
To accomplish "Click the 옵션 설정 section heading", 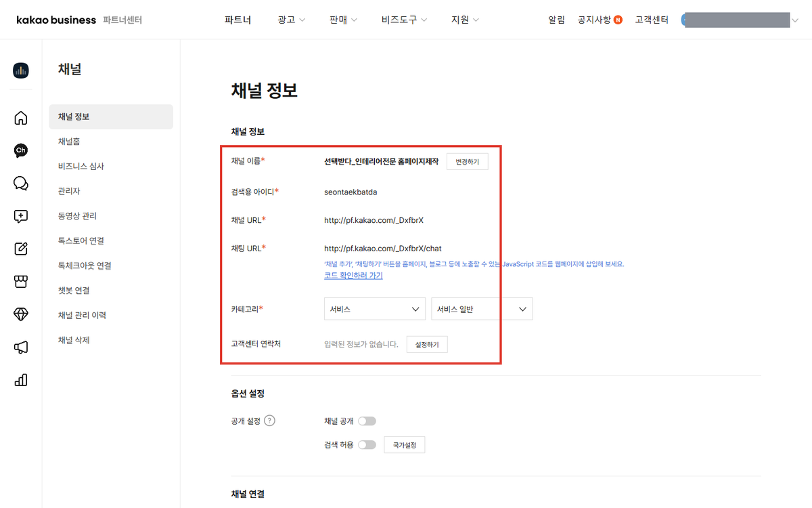I will (248, 394).
